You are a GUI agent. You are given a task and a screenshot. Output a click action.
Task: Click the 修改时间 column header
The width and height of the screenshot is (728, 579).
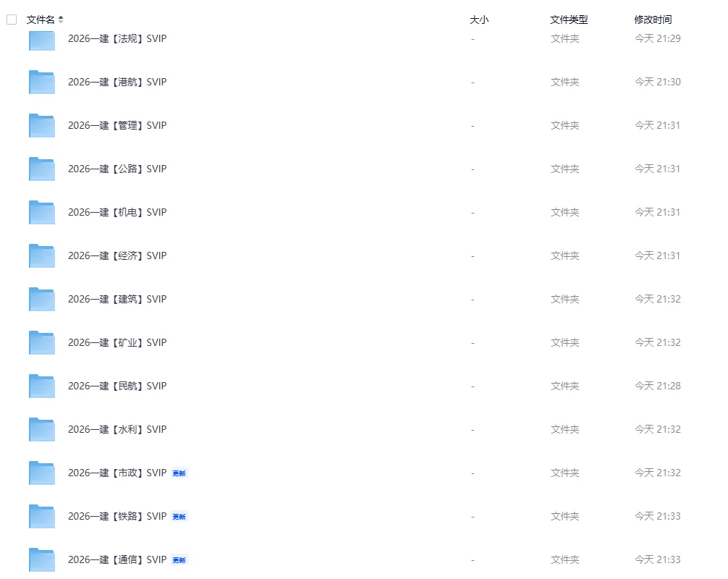653,20
